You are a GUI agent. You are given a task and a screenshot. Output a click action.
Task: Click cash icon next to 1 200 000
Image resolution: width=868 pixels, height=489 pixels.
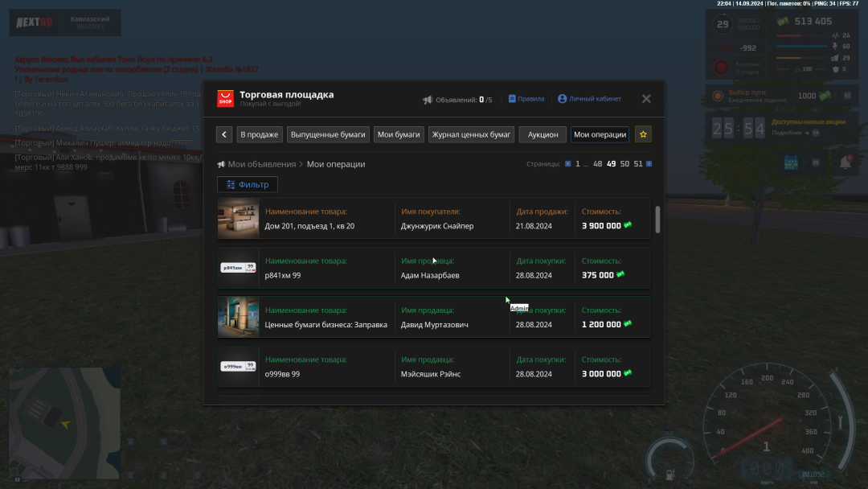pyautogui.click(x=628, y=324)
